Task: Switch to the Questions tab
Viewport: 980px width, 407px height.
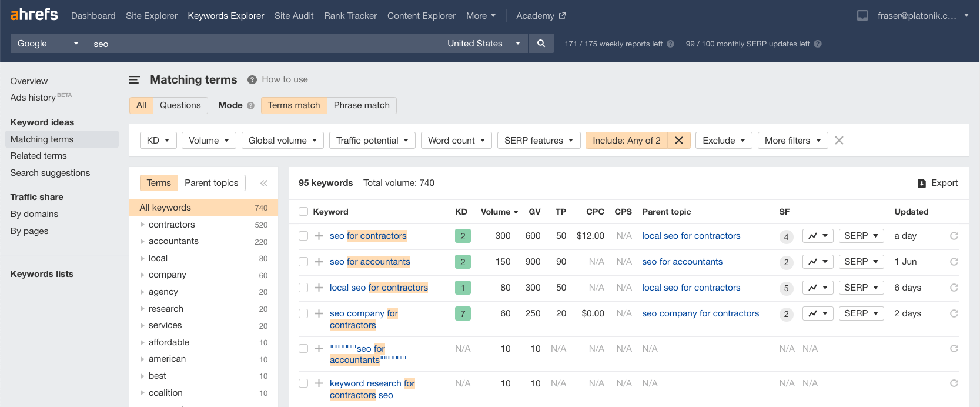Action: click(180, 105)
